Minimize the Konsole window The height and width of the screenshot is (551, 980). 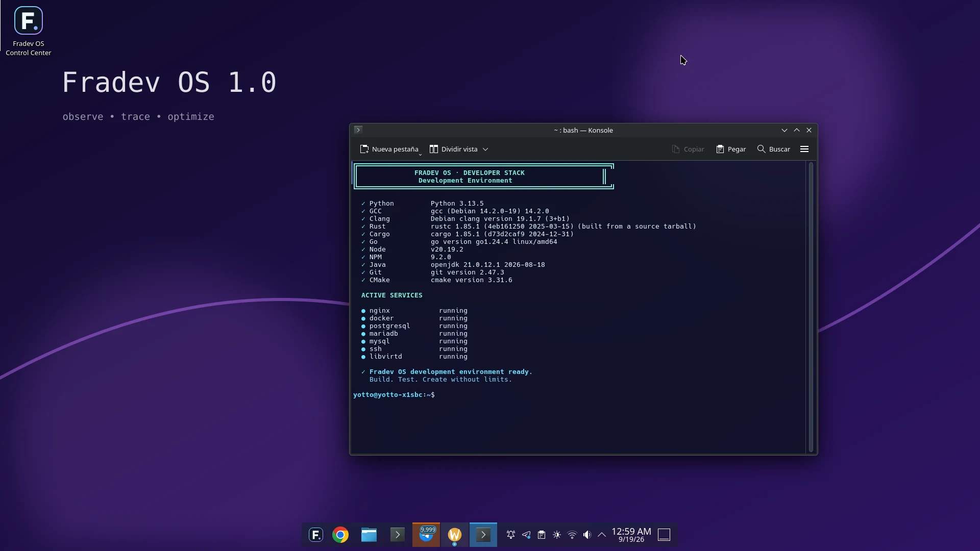(x=785, y=130)
